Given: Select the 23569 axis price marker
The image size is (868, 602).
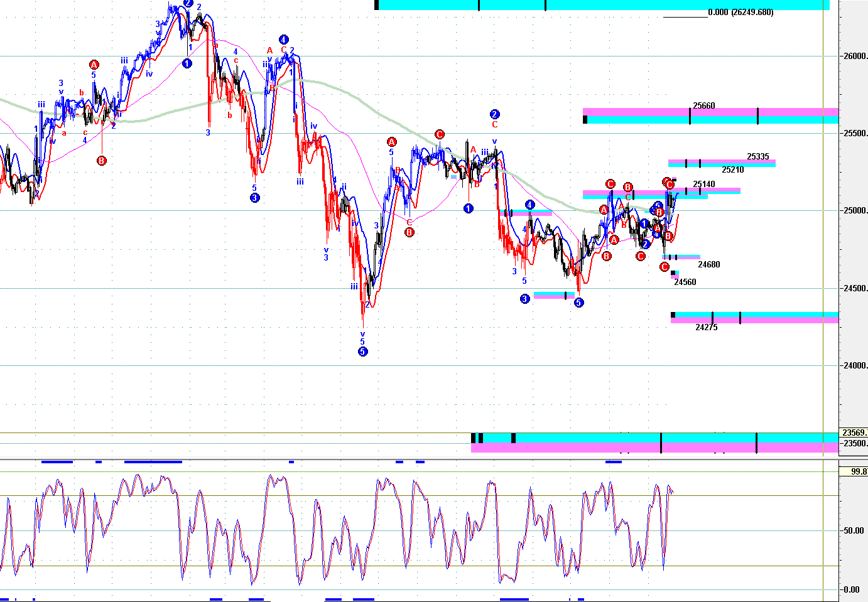Looking at the screenshot, I should [855, 433].
